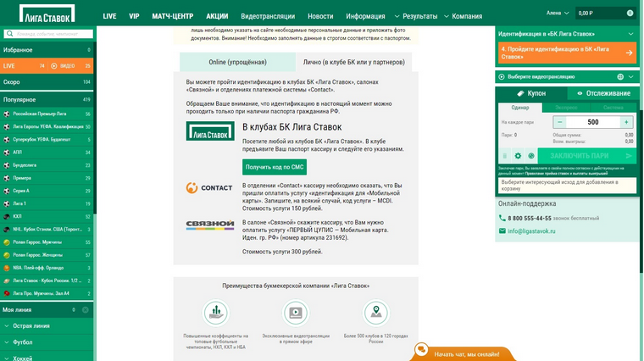Select the Лично (в клубе БК или у партнеров) tab
This screenshot has width=644, height=361.
[353, 62]
